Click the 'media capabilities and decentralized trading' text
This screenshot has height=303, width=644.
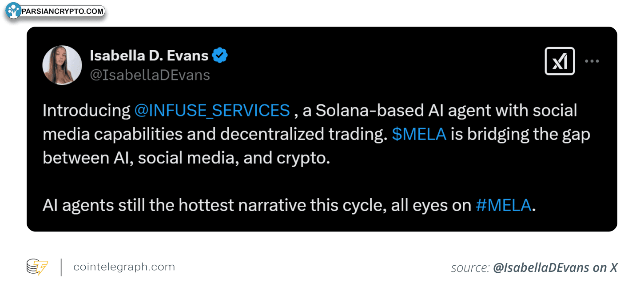pyautogui.click(x=215, y=134)
